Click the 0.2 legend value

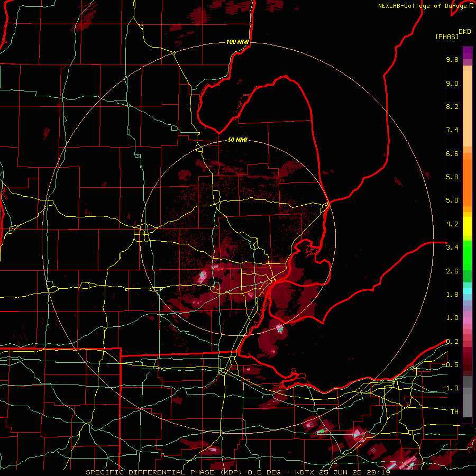(x=452, y=342)
